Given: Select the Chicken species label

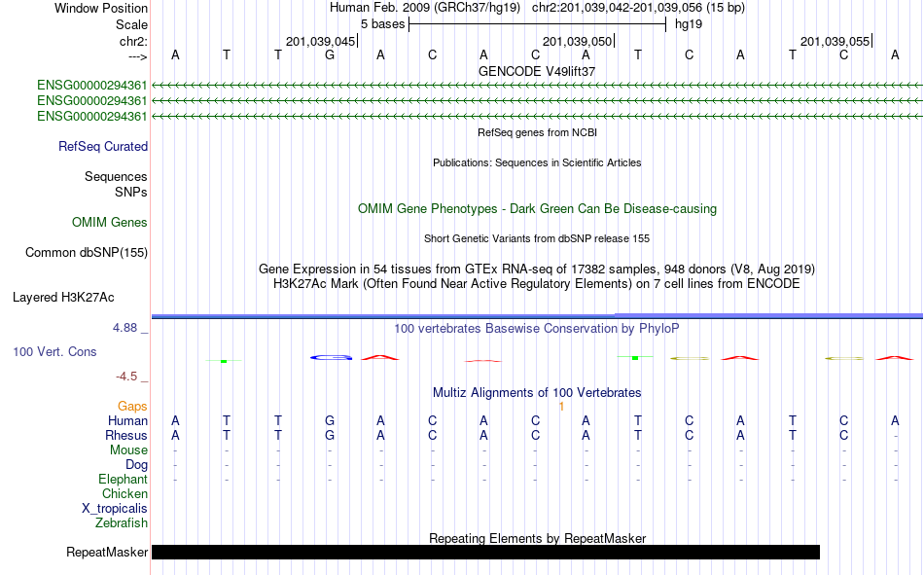Looking at the screenshot, I should pyautogui.click(x=124, y=493).
